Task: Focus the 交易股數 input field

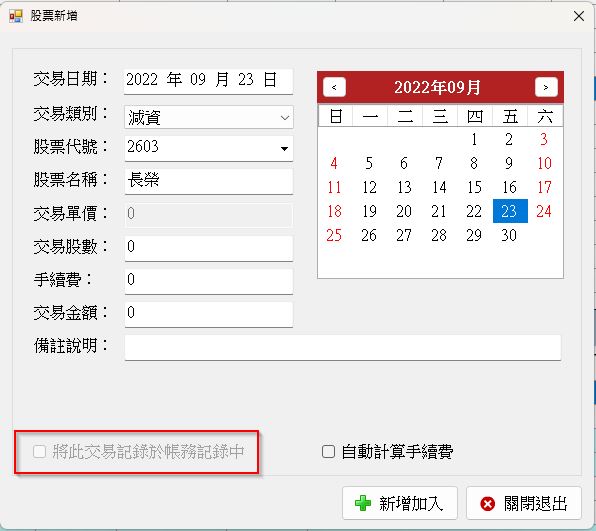Action: 209,247
